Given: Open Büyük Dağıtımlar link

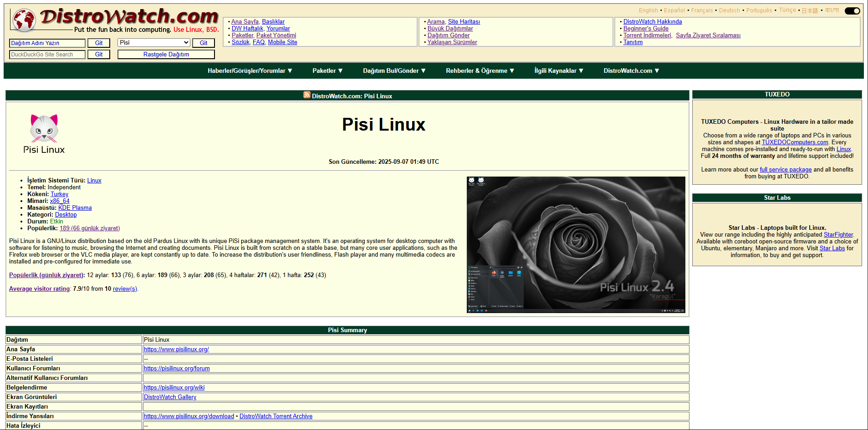Looking at the screenshot, I should point(450,28).
